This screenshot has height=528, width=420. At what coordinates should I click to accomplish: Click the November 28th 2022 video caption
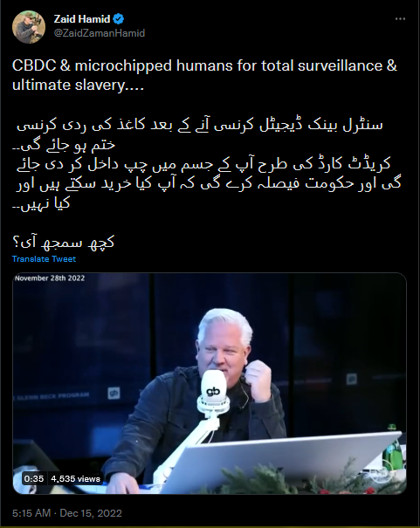point(50,278)
